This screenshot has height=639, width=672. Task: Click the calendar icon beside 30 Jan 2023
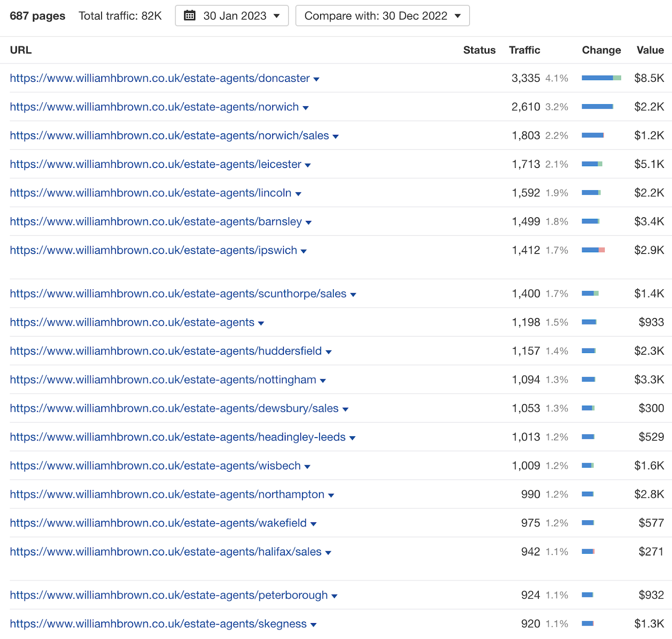(x=190, y=16)
